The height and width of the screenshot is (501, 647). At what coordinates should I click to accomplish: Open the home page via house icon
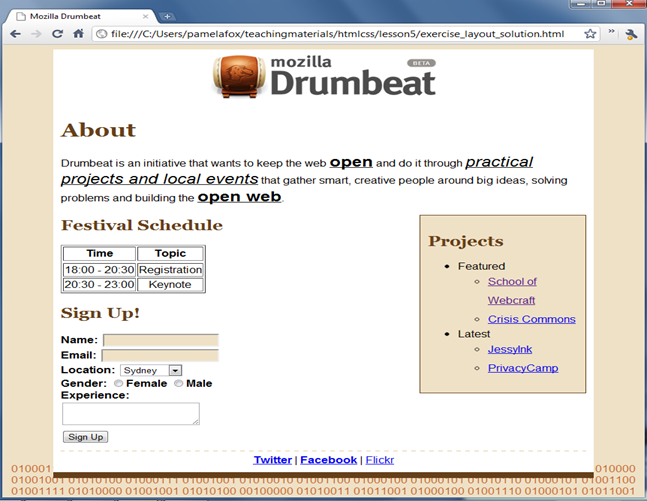coord(78,33)
